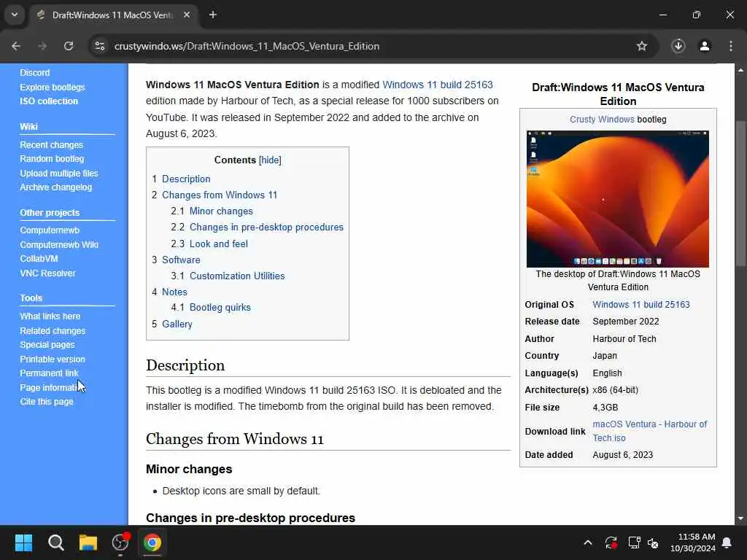Viewport: 747px width, 560px height.
Task: Open Chrome downloads icon
Action: click(678, 46)
